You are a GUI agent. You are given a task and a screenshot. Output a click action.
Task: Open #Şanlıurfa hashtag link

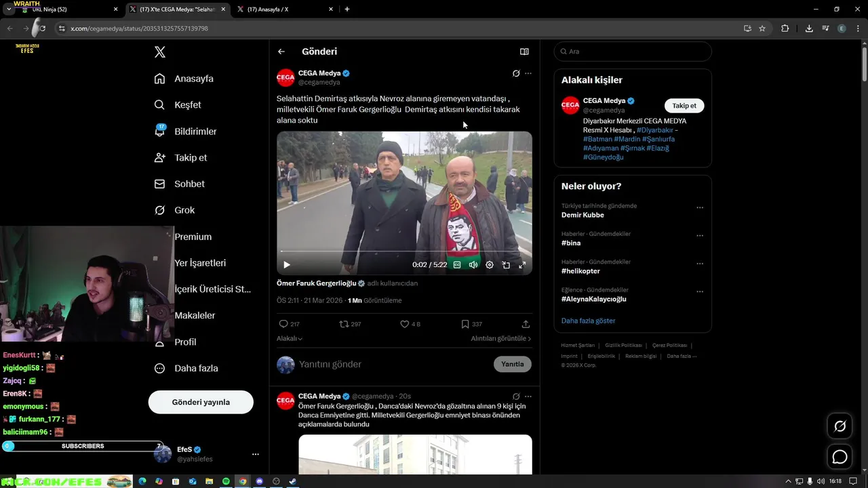click(x=658, y=139)
